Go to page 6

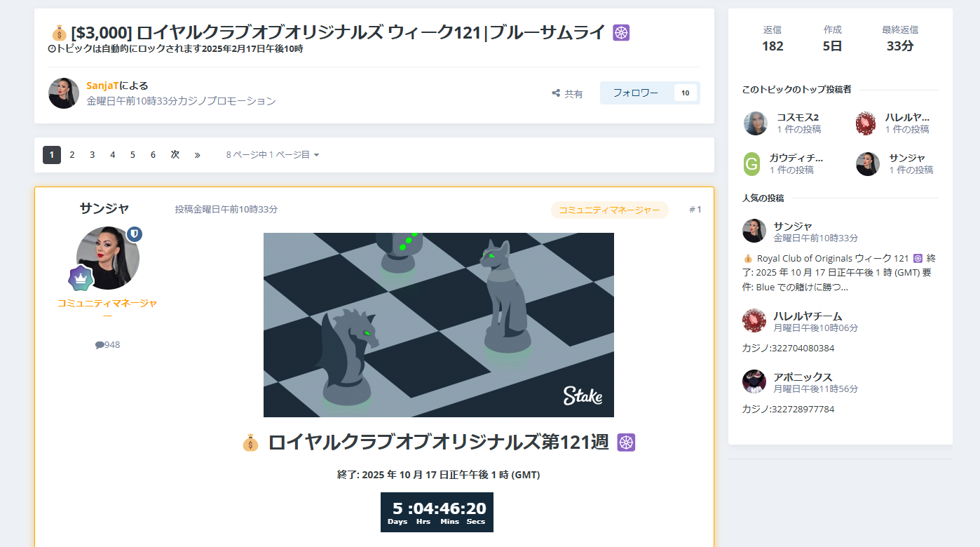pyautogui.click(x=153, y=155)
